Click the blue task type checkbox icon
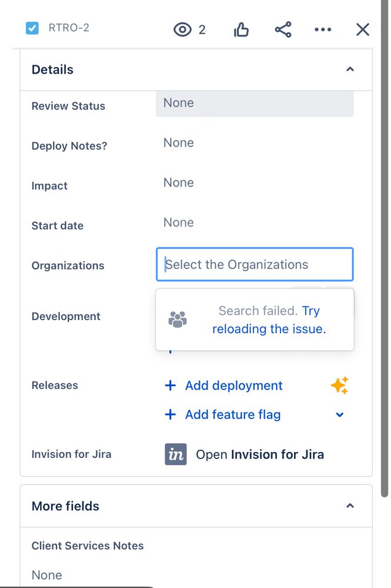The width and height of the screenshot is (391, 588). pyautogui.click(x=32, y=28)
